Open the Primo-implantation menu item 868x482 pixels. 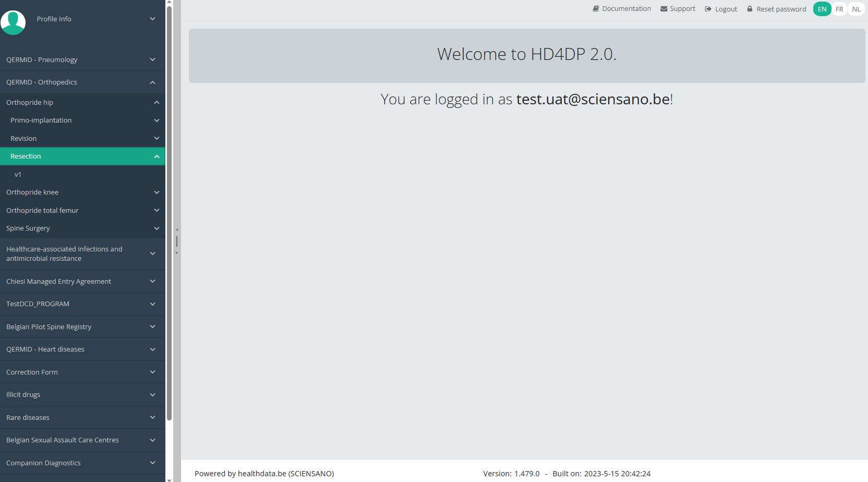pos(82,121)
